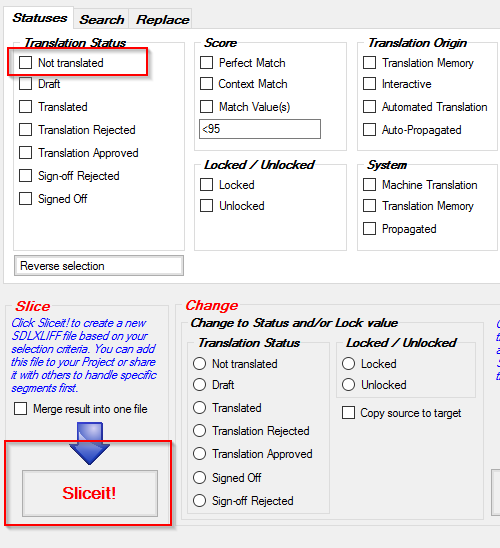This screenshot has height=548, width=500.
Task: Enable Auto-Propagated translation origin
Action: [x=369, y=130]
